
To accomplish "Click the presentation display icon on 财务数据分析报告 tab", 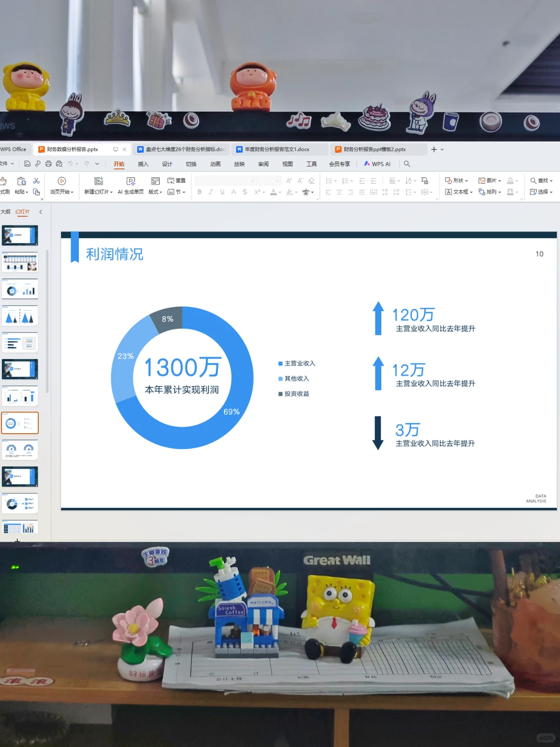I will 115,149.
